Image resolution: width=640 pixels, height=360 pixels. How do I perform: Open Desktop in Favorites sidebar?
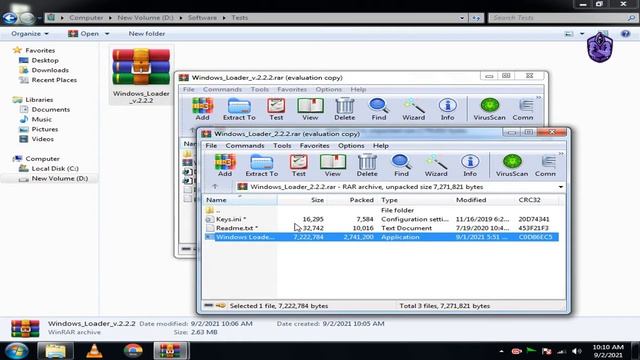[45, 60]
